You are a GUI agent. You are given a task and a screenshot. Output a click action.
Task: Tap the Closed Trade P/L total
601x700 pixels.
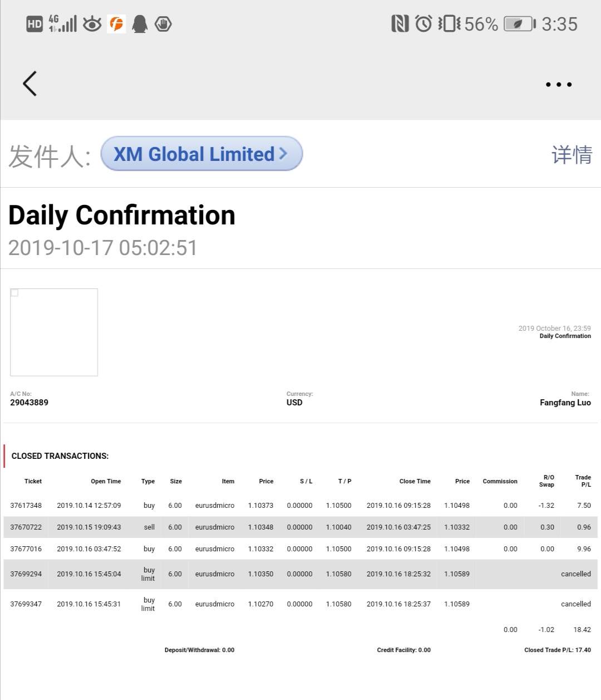click(557, 650)
